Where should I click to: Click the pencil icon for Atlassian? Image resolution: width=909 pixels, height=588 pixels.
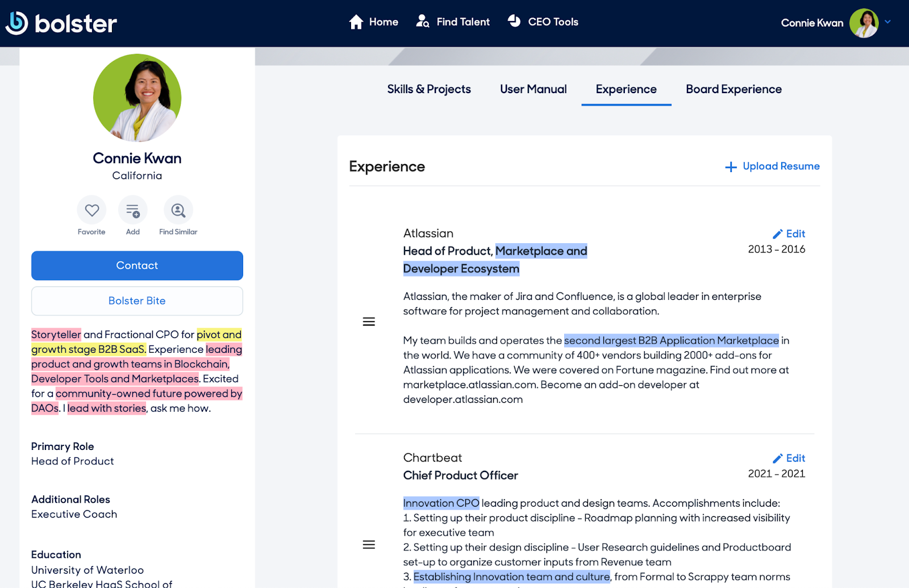click(x=778, y=234)
